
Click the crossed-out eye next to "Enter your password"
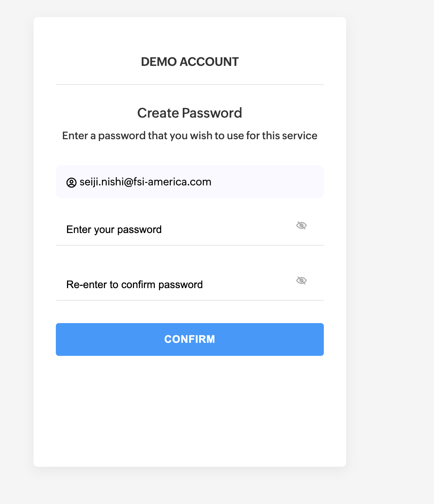[x=301, y=225]
